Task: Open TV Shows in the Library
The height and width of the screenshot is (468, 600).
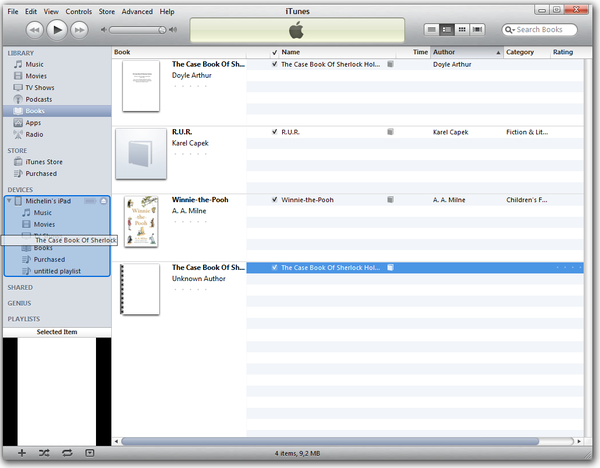Action: click(x=40, y=88)
